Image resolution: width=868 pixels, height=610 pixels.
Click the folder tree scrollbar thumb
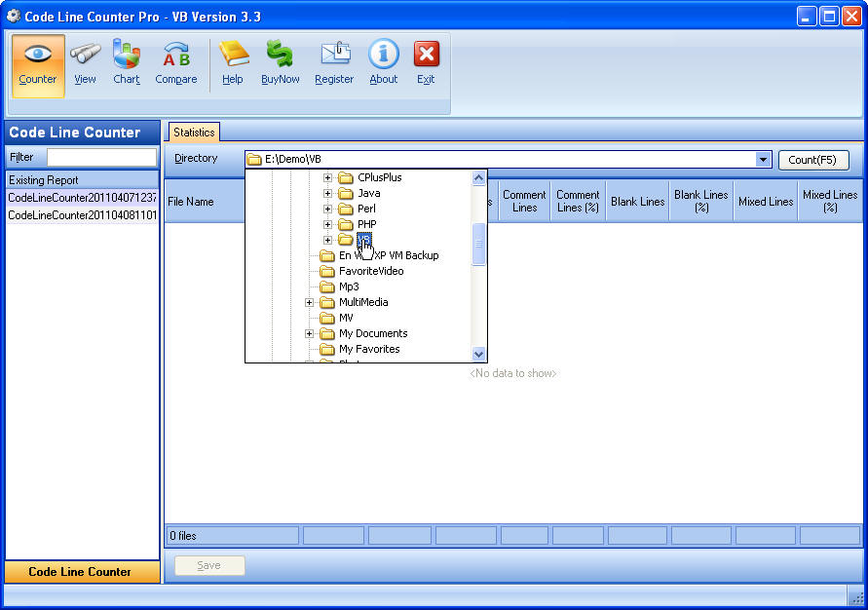(479, 245)
